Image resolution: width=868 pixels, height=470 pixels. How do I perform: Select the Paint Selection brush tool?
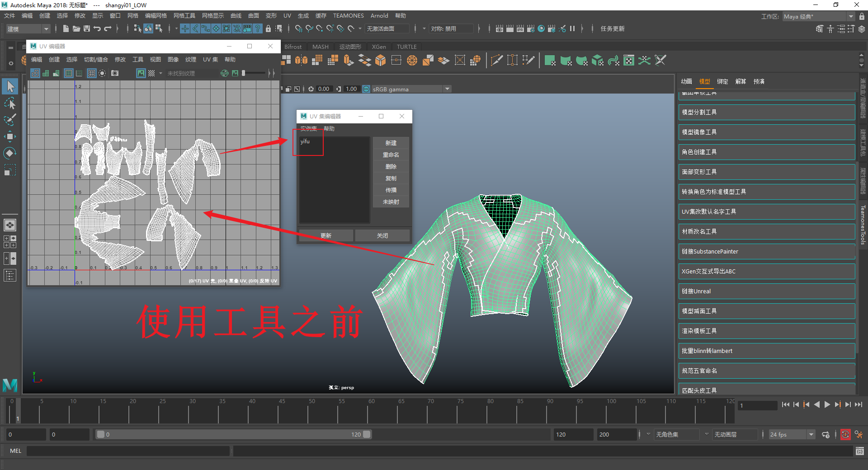point(10,120)
